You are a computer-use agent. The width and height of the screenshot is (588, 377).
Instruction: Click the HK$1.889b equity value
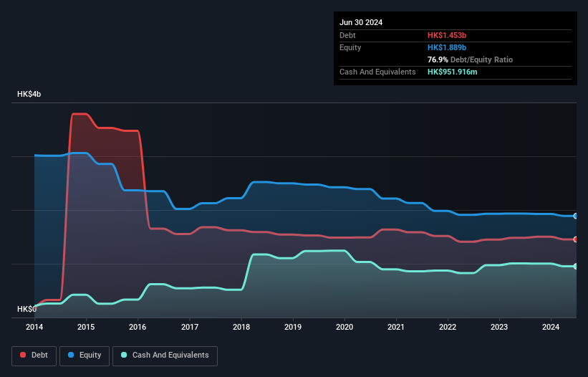[447, 47]
